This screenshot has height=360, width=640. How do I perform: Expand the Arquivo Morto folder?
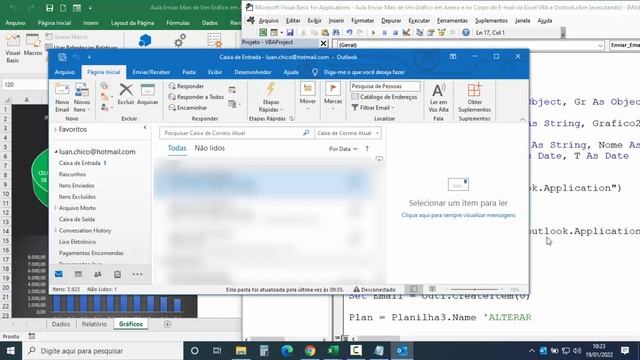coord(56,208)
